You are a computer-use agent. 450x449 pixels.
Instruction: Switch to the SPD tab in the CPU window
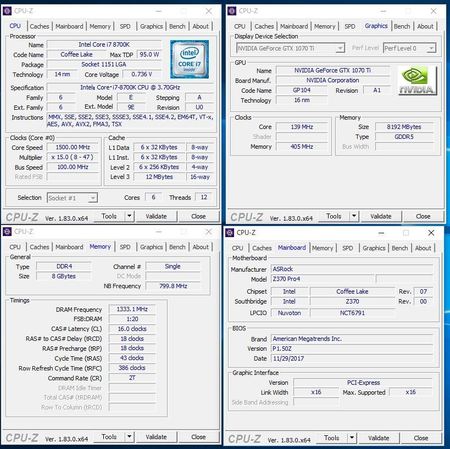coord(125,26)
